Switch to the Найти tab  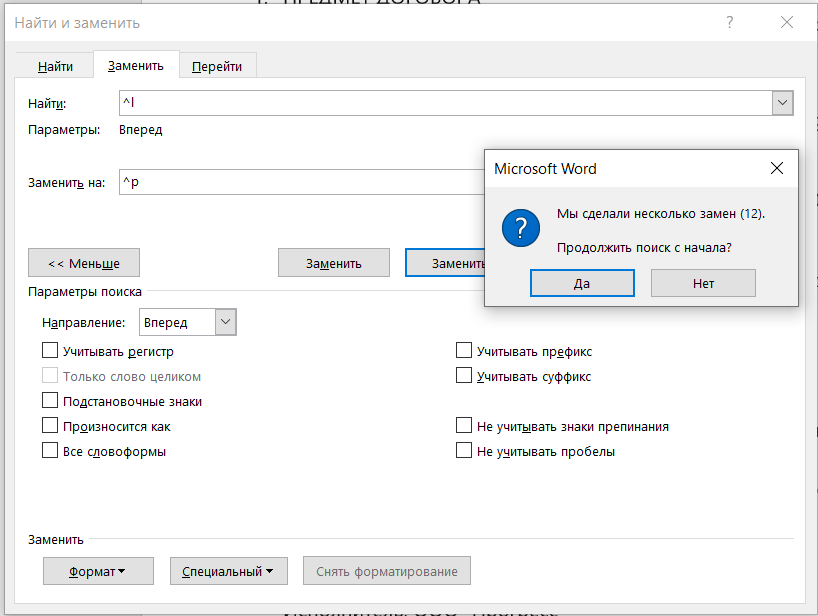tap(55, 66)
